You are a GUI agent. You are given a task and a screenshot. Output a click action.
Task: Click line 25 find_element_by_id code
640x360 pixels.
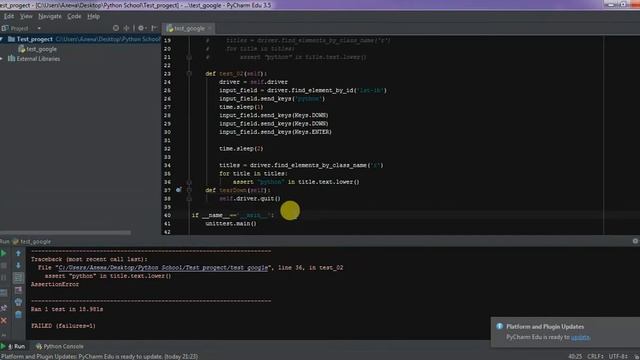(303, 91)
